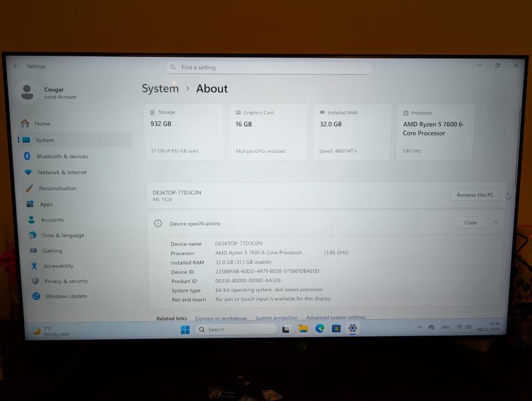
Task: Open the Graphics Card 16 GB card
Action: (x=268, y=132)
